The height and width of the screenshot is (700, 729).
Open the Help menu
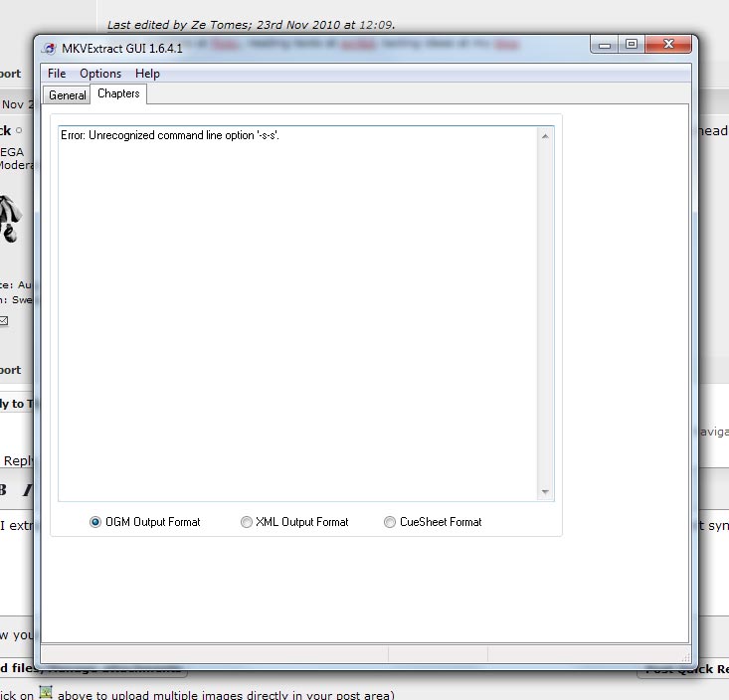click(x=147, y=74)
